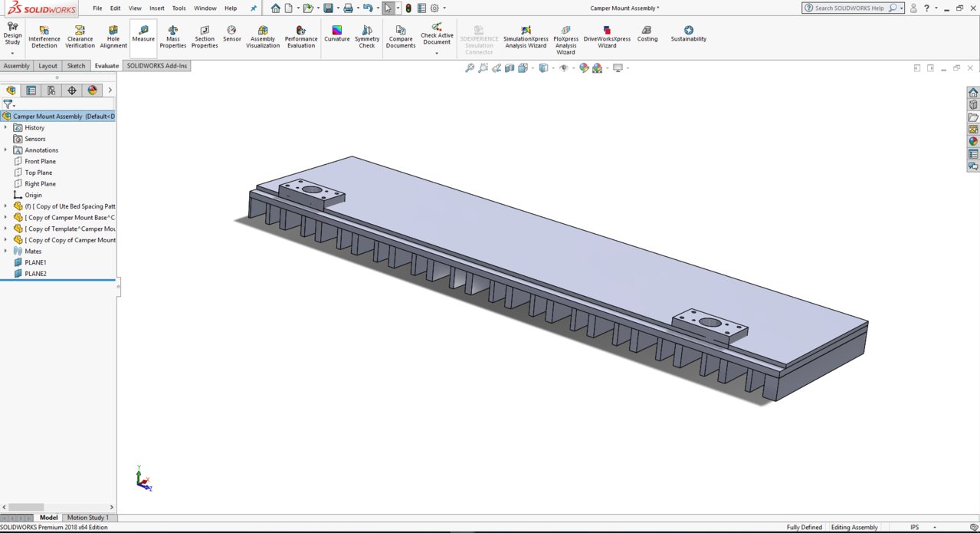Image resolution: width=980 pixels, height=533 pixels.
Task: Expand the History folder
Action: (5, 127)
